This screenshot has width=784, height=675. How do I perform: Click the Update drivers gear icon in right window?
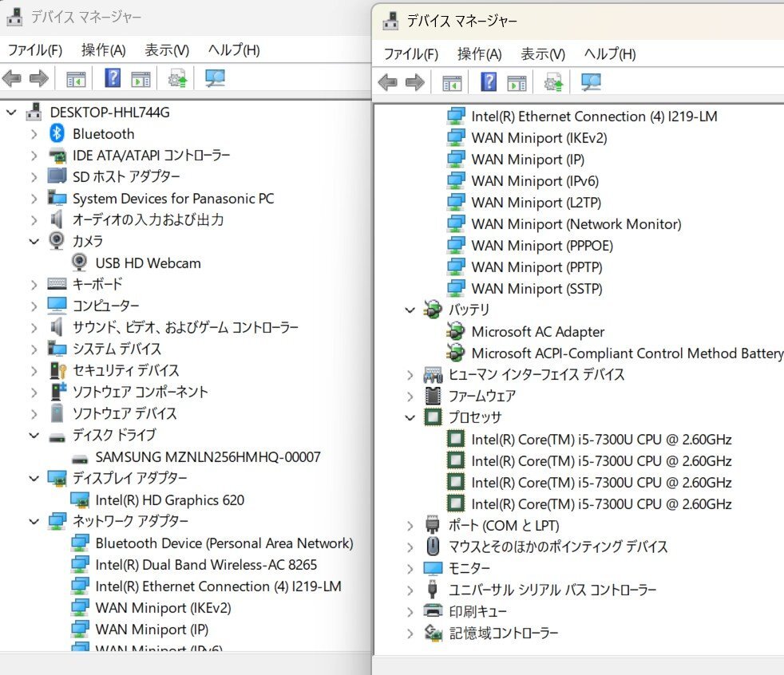click(x=554, y=82)
